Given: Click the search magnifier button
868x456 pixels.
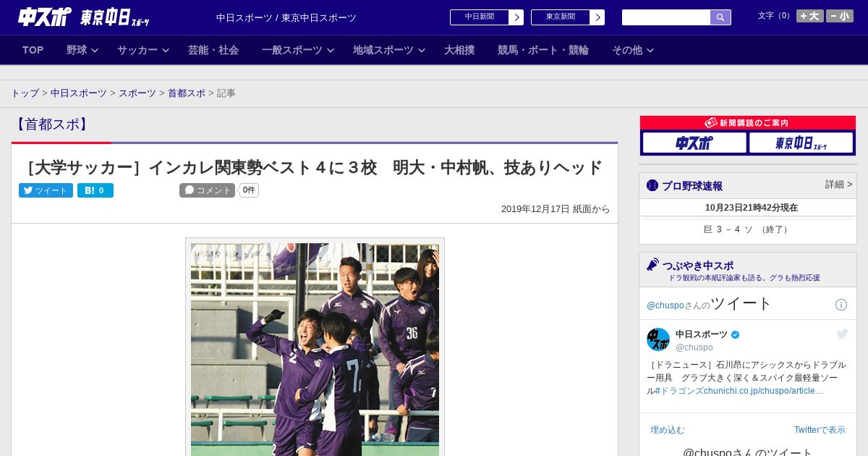Looking at the screenshot, I should 720,17.
